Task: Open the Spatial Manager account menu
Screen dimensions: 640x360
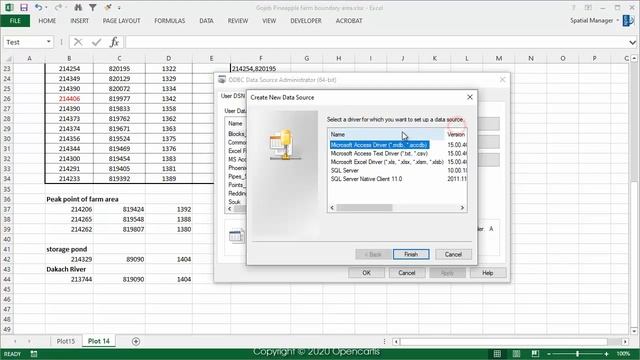Action: [x=594, y=20]
